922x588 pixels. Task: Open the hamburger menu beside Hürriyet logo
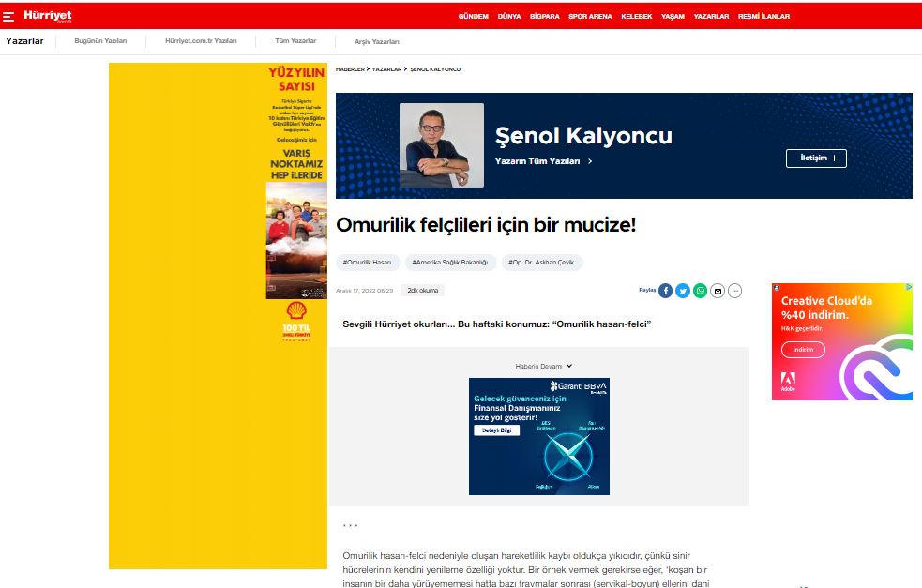[8, 16]
